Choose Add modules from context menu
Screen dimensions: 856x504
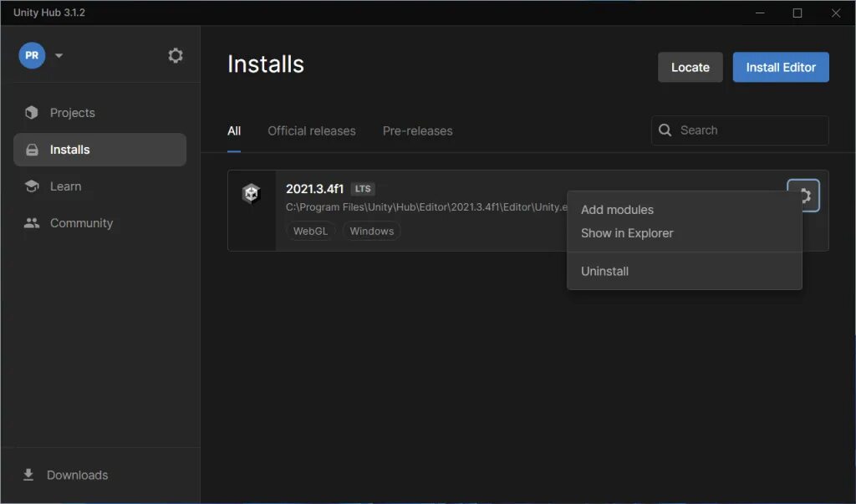684,210
